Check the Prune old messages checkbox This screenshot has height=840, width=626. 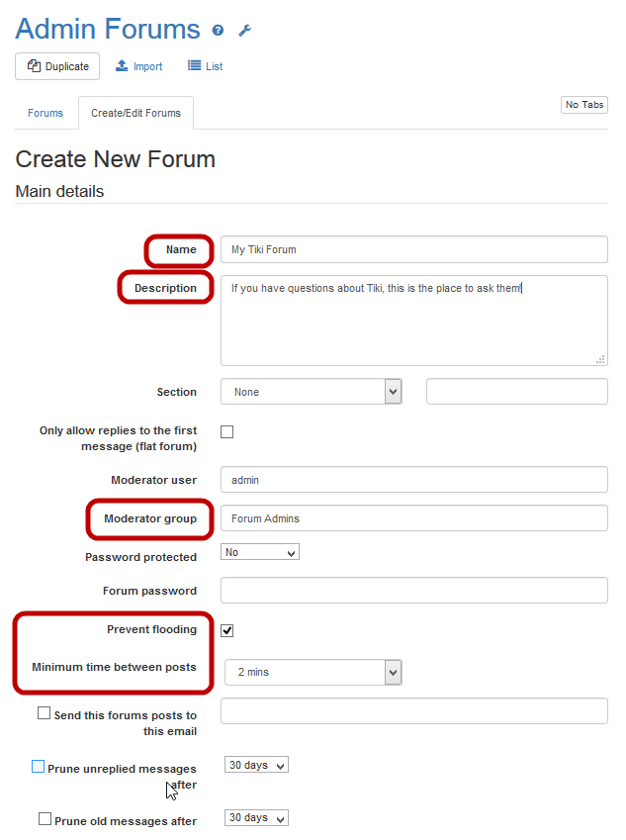(x=45, y=819)
